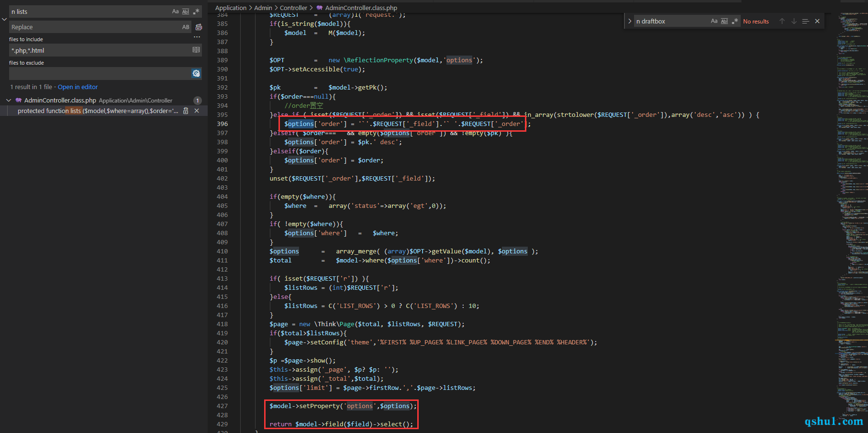Click PHP elephant icon in results
Viewport: 868px width, 433px height.
(19, 101)
